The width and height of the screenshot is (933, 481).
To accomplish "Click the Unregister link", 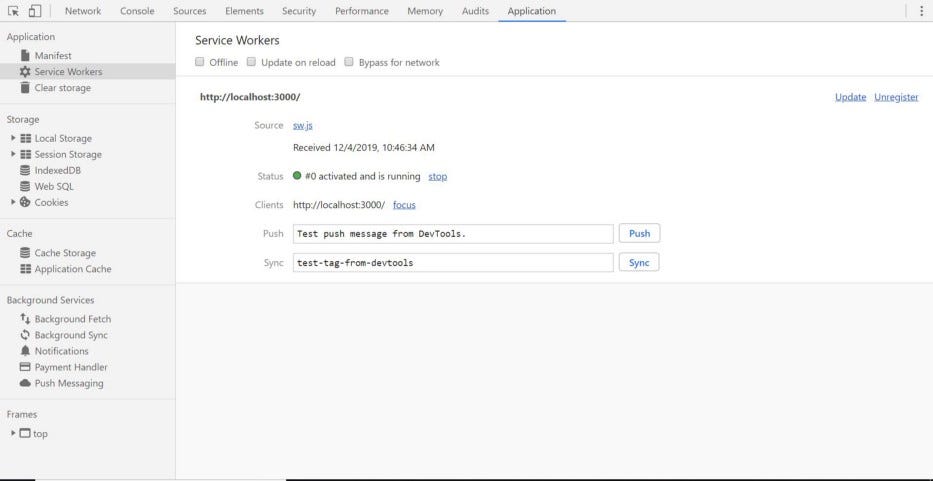I will tap(896, 97).
